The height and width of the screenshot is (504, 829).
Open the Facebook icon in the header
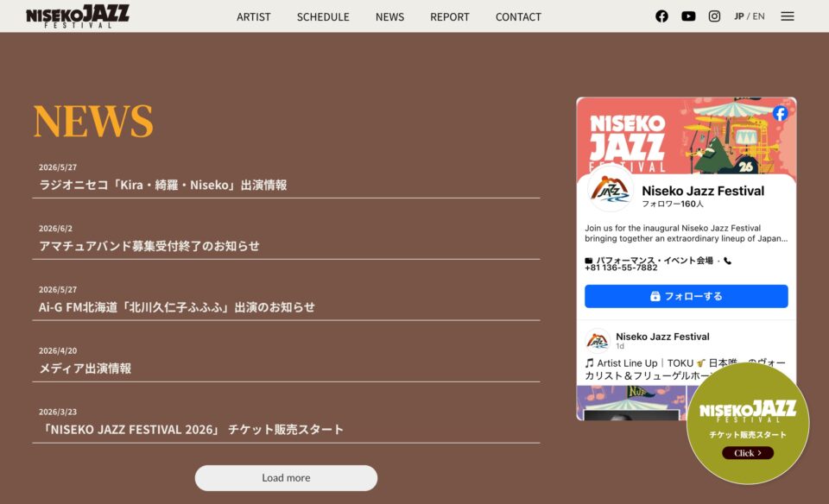point(661,16)
